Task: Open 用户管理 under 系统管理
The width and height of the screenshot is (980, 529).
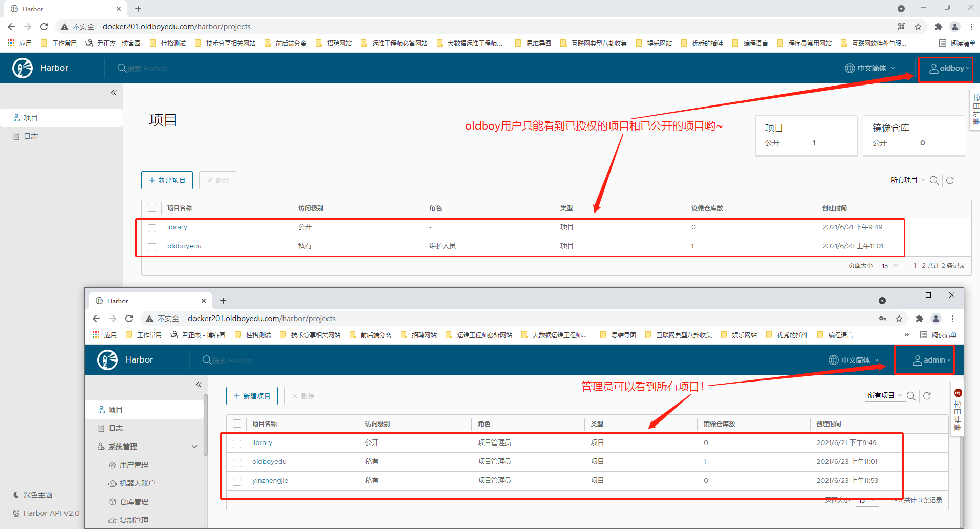Action: [134, 465]
